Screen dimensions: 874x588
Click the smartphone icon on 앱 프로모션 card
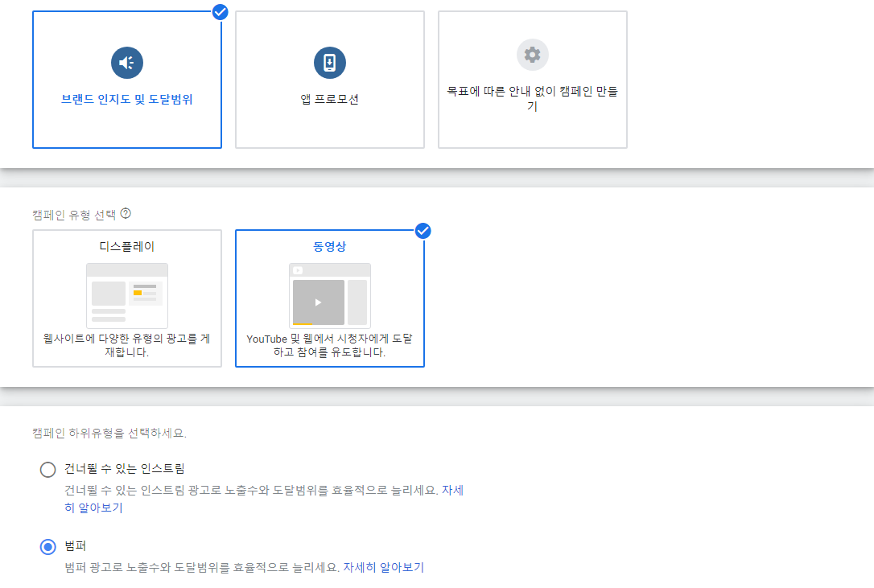click(329, 62)
